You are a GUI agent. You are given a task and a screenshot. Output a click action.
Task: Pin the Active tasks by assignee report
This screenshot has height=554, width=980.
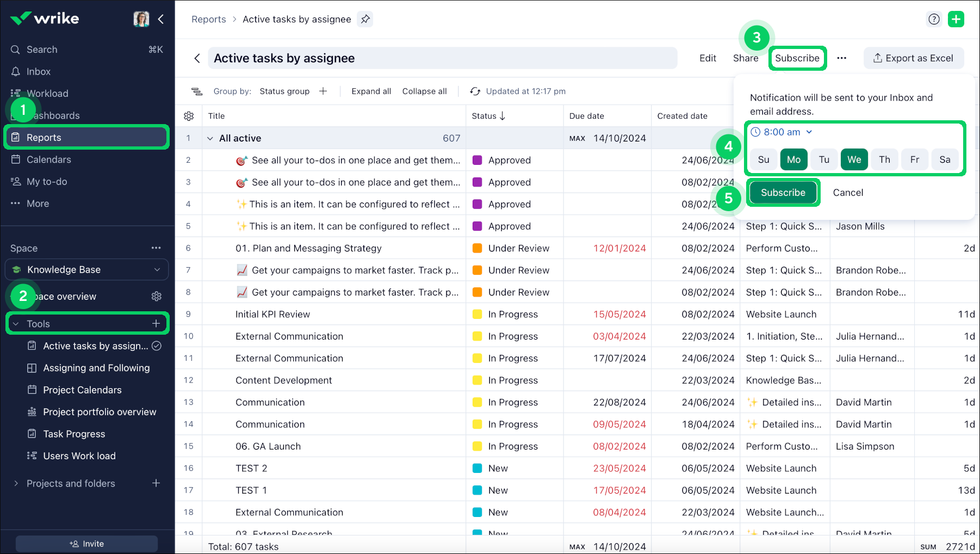(x=365, y=19)
